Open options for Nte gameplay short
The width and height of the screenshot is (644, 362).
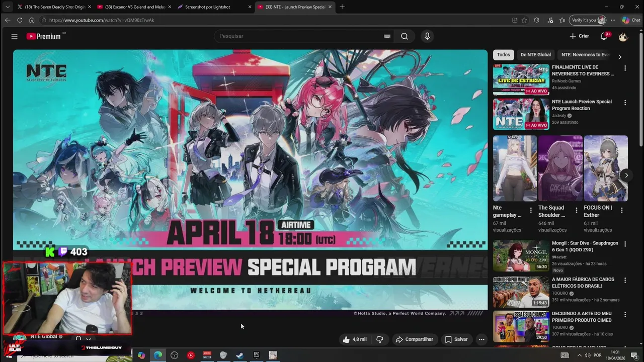(x=531, y=210)
